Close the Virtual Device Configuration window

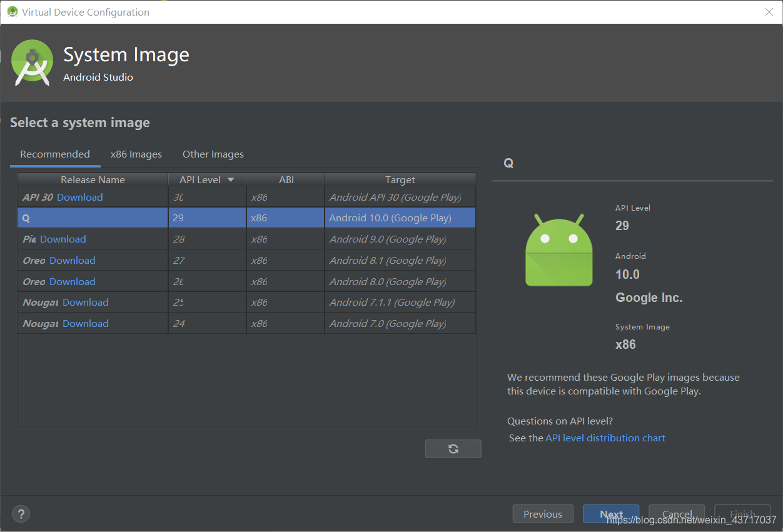click(769, 12)
